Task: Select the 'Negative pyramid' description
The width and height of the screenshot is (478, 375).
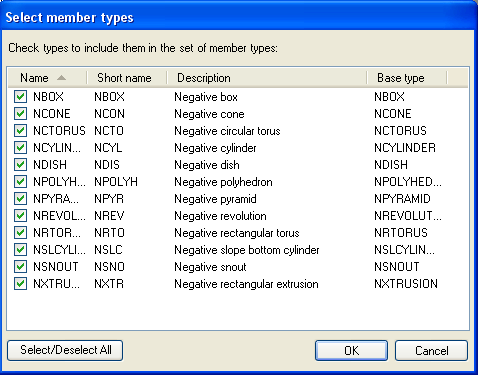Action: point(215,199)
